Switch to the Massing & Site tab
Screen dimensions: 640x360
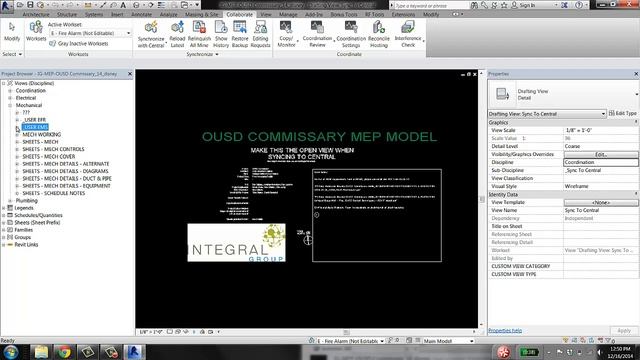tap(202, 14)
